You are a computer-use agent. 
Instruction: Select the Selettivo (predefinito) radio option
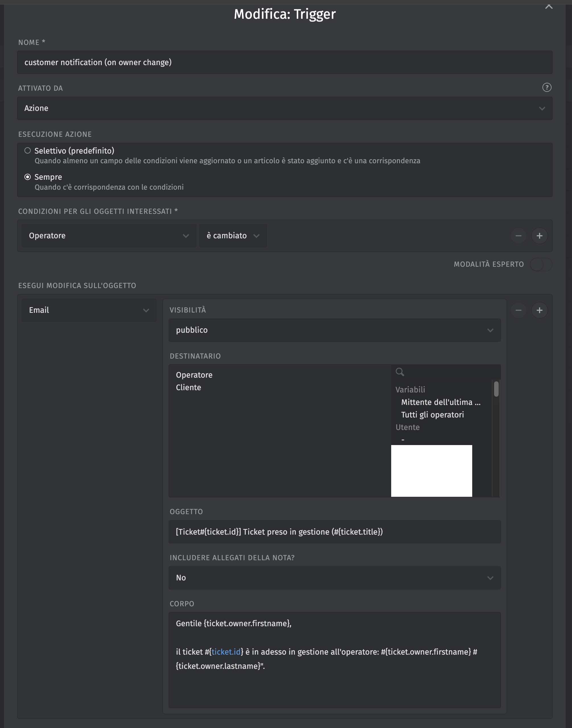28,151
